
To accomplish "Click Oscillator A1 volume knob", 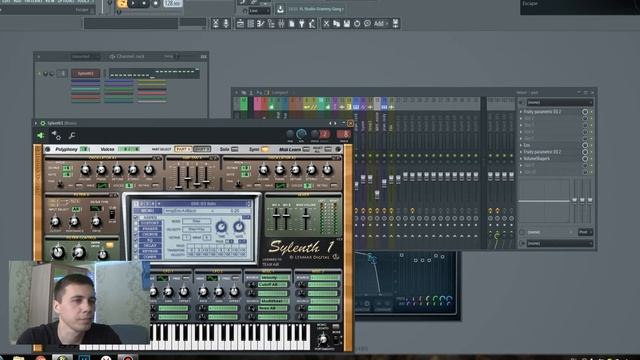I will pos(85,170).
